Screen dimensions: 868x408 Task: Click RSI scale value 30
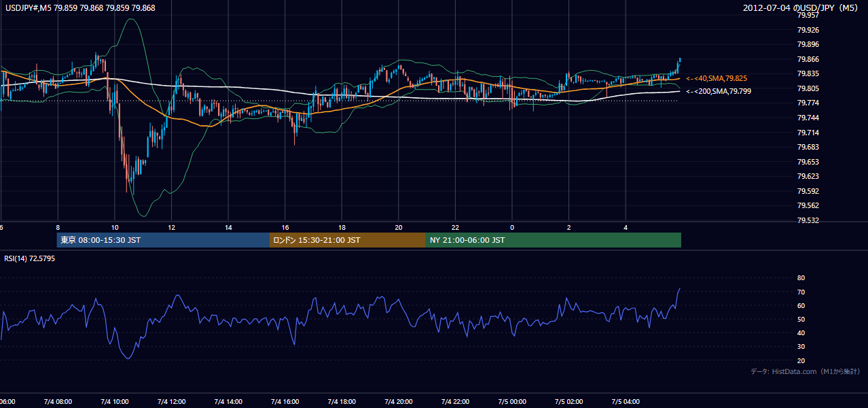[801, 347]
